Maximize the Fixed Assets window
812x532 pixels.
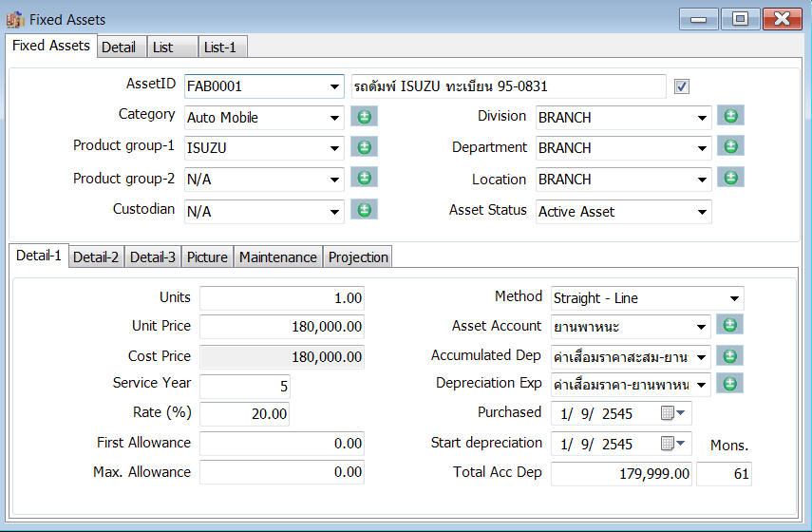(740, 20)
